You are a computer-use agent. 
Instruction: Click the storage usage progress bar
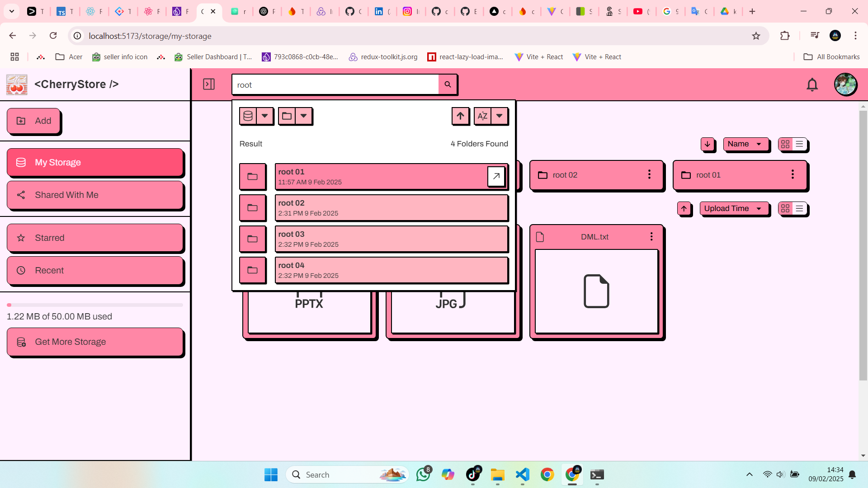pyautogui.click(x=95, y=305)
